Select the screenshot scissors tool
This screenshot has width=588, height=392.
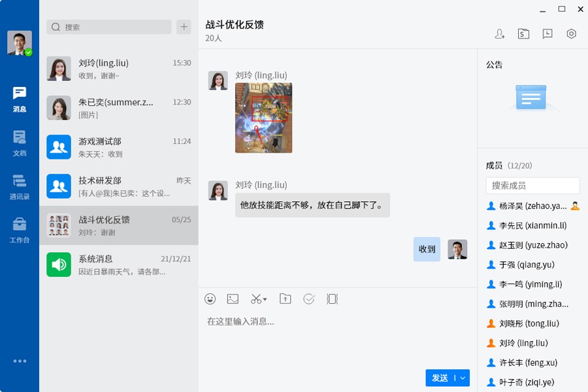(x=255, y=299)
